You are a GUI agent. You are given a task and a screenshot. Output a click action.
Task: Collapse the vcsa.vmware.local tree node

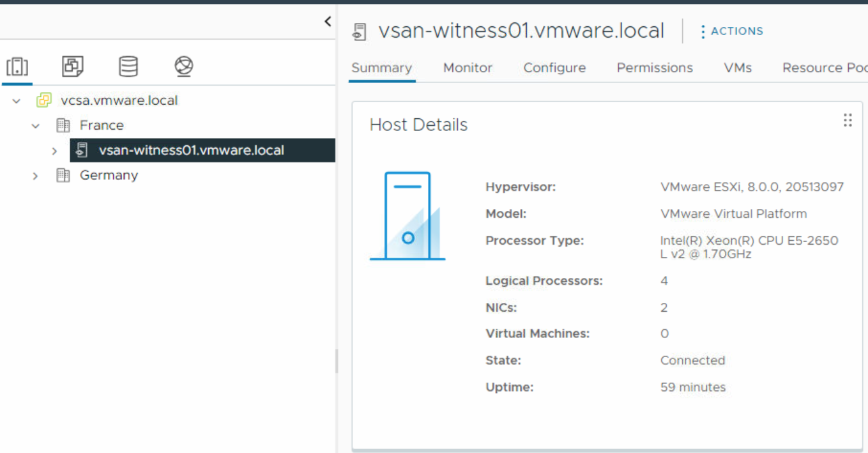tap(16, 100)
